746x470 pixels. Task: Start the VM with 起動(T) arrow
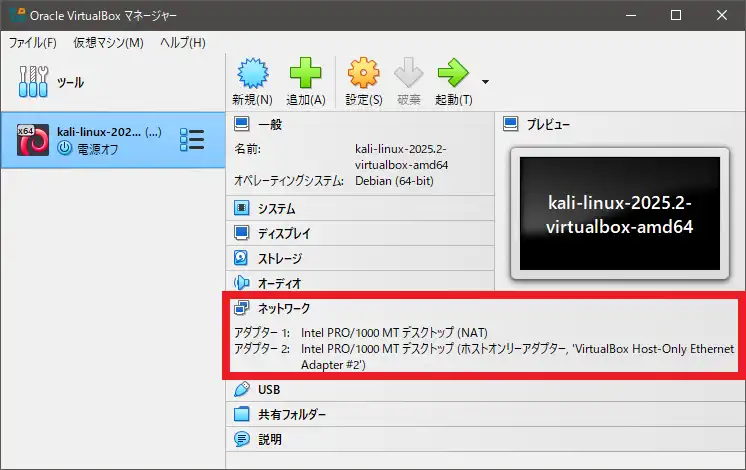tap(453, 73)
